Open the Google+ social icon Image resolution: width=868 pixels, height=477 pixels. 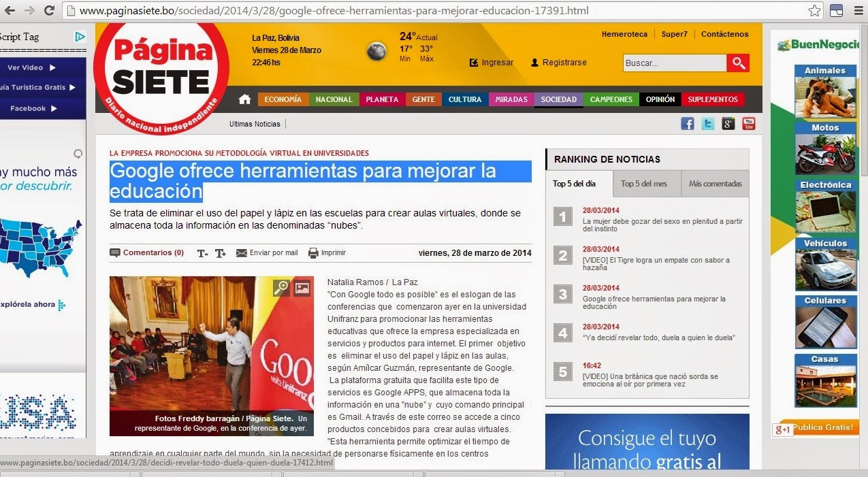point(728,124)
